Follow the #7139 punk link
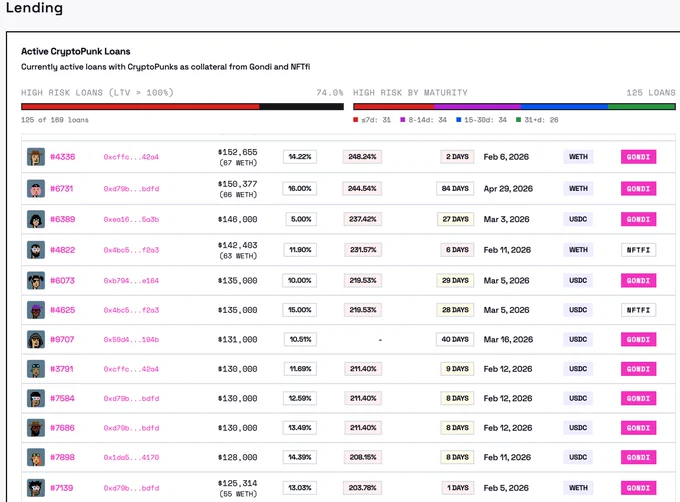680x502 pixels. tap(62, 488)
